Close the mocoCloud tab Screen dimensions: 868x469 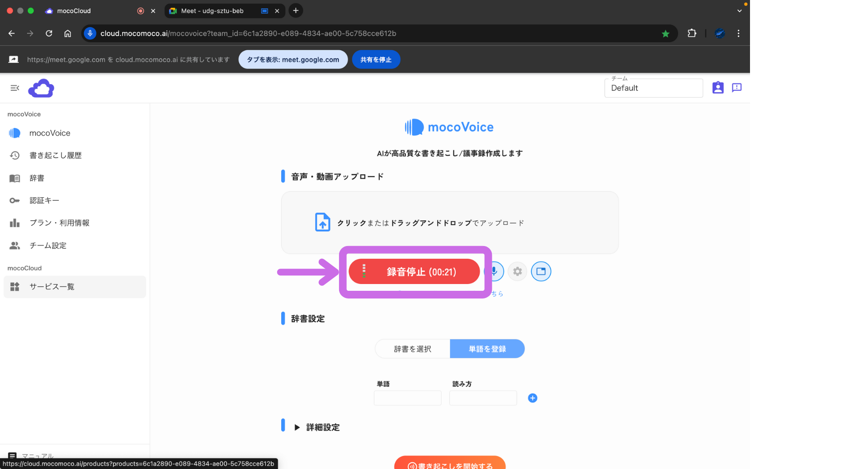click(x=153, y=11)
